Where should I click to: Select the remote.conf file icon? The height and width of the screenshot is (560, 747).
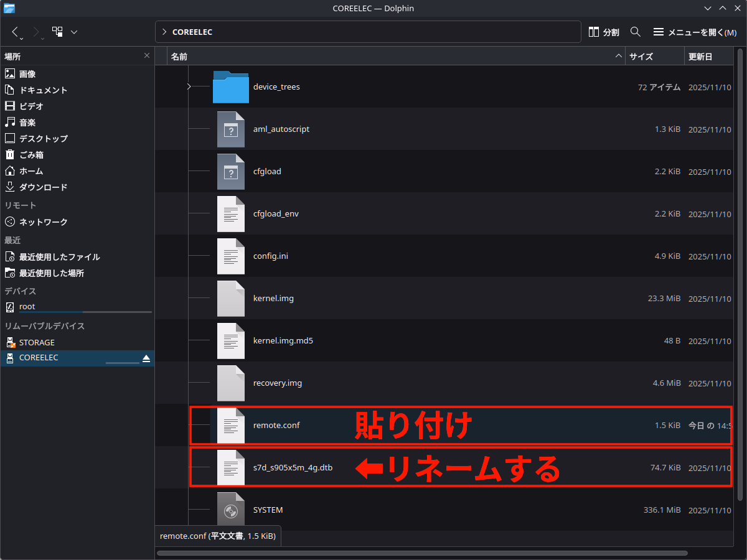click(230, 425)
